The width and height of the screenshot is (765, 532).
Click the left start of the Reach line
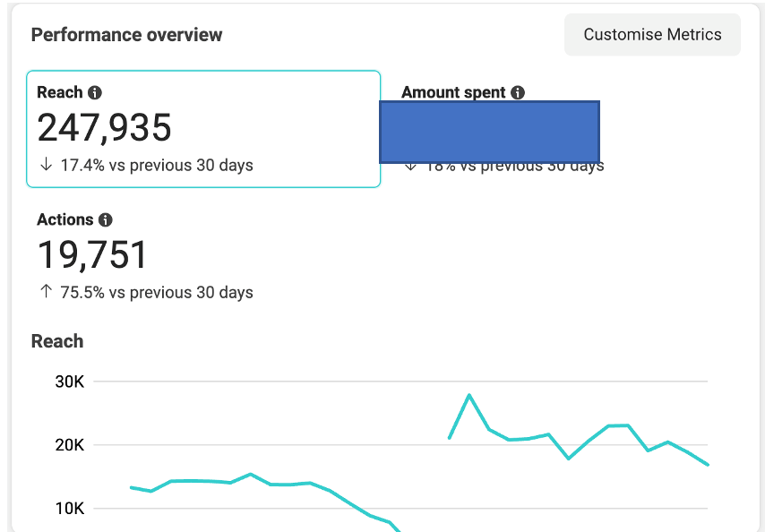click(x=132, y=487)
